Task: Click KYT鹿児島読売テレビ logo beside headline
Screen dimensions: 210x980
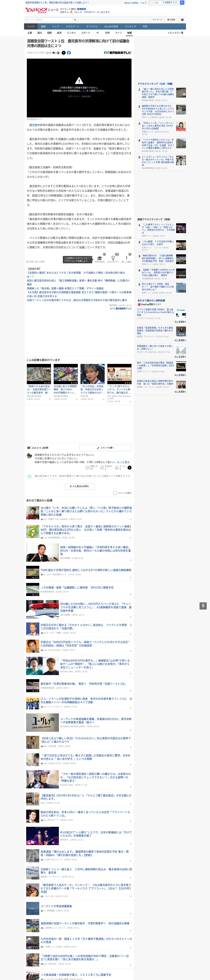Action: point(117,53)
